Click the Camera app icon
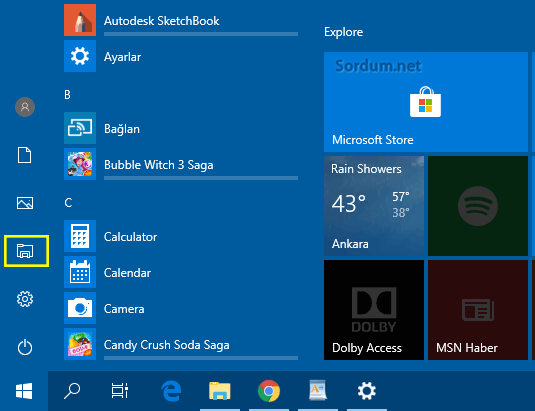The image size is (535, 411). (x=80, y=308)
